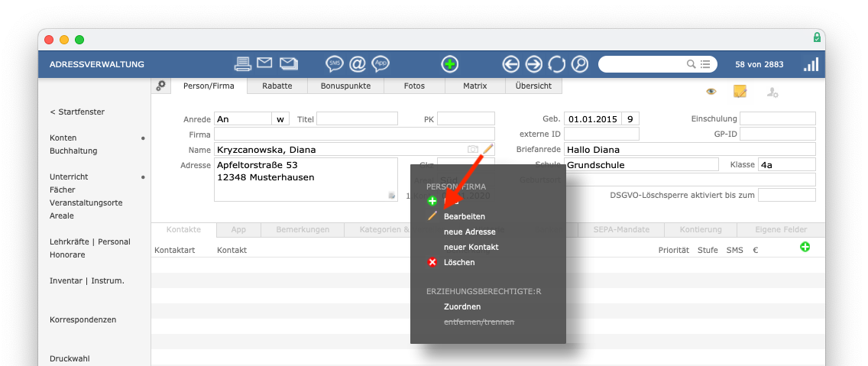The image size is (868, 366).
Task: Go to previous record with left arrow
Action: [x=511, y=64]
